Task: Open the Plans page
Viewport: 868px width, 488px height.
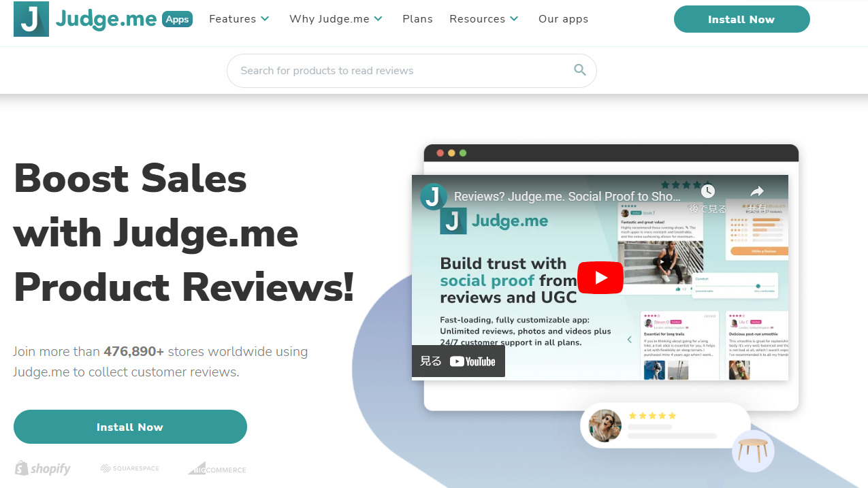Action: coord(417,19)
